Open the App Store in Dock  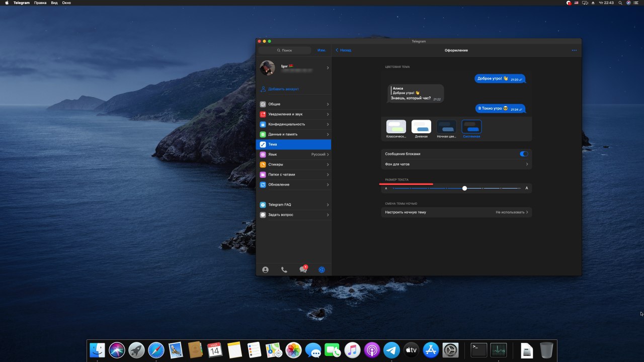[x=431, y=350]
